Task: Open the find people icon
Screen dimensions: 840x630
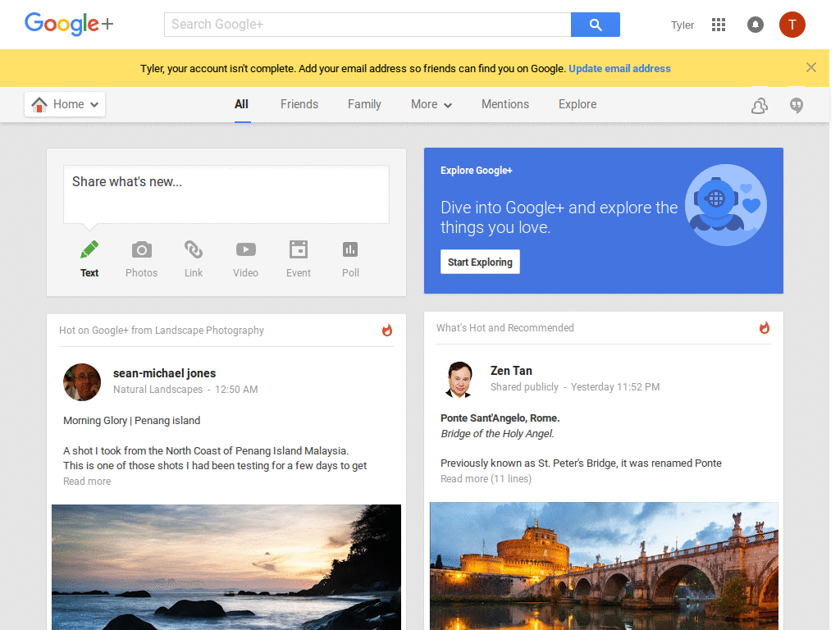Action: [x=759, y=106]
